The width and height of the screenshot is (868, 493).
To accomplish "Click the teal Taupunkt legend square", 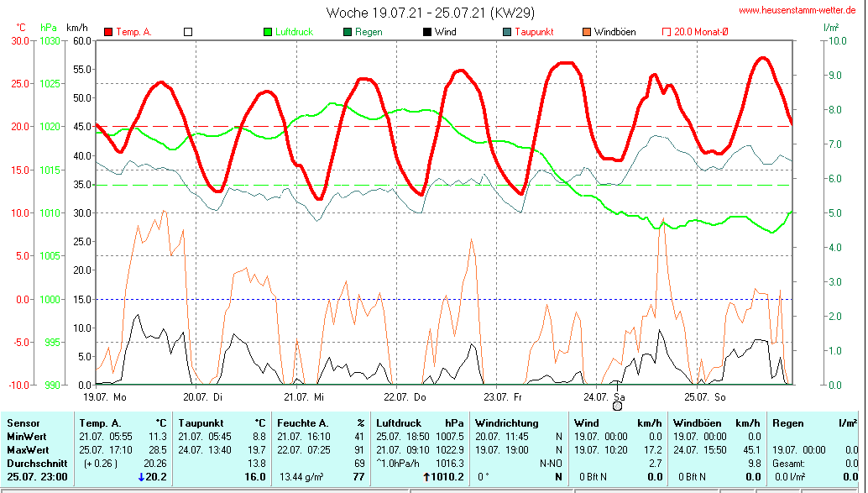I will pos(507,32).
